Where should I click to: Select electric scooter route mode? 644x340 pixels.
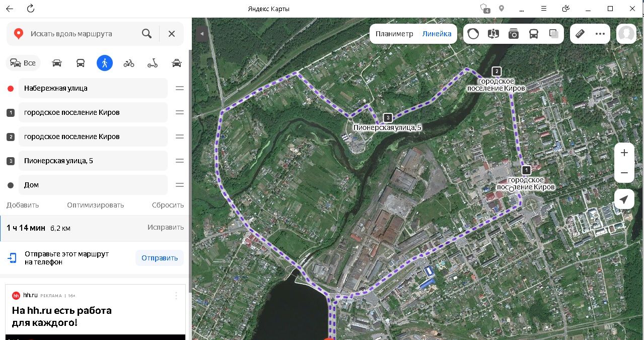click(x=153, y=63)
